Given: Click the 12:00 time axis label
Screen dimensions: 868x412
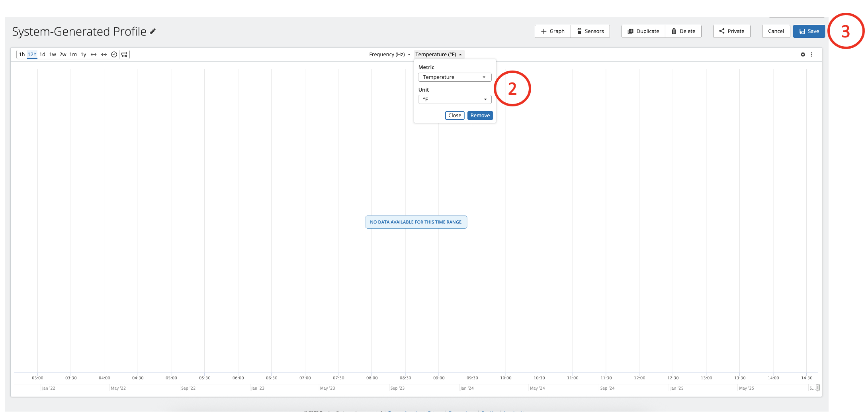Looking at the screenshot, I should [639, 378].
